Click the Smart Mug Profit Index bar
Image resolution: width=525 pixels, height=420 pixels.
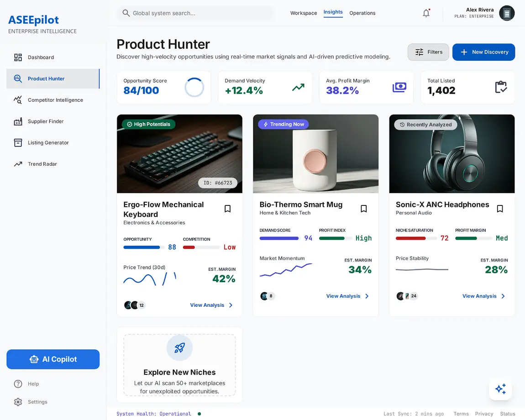[x=336, y=238]
